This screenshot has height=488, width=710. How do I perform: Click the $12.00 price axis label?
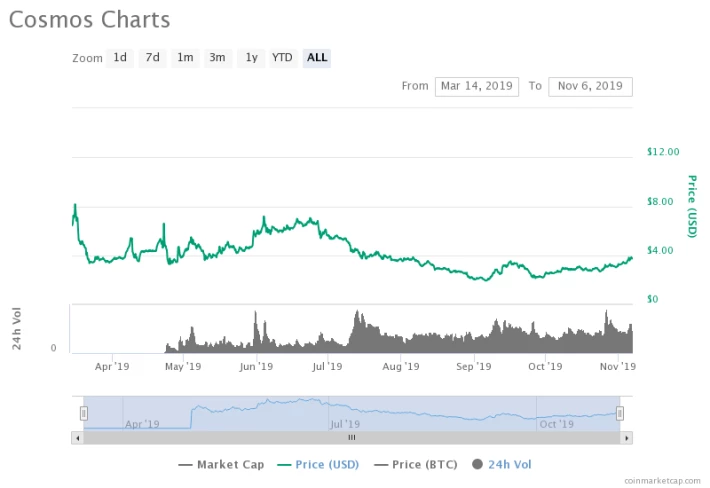click(x=663, y=152)
